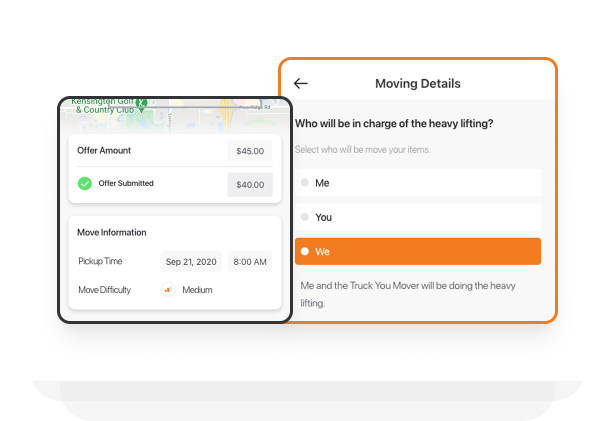
Task: Click the orange Move Difficulty level icon
Action: click(x=167, y=290)
